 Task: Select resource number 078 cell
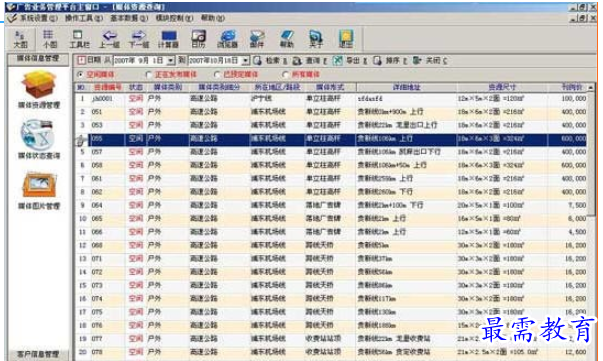108,352
